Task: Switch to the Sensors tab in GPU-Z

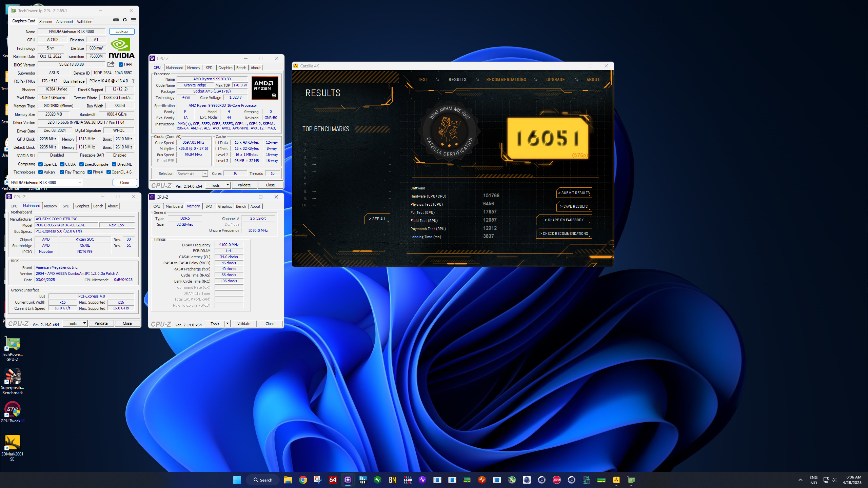Action: (45, 21)
